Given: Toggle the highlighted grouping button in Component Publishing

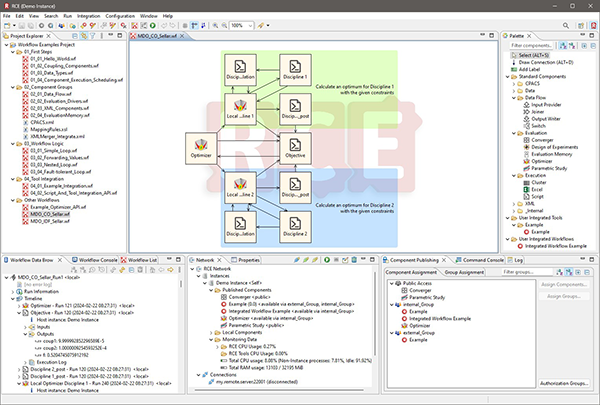Looking at the screenshot, I should (x=569, y=272).
